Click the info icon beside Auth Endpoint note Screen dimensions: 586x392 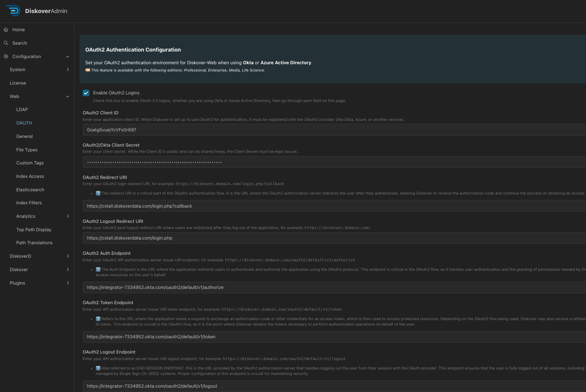click(x=98, y=269)
